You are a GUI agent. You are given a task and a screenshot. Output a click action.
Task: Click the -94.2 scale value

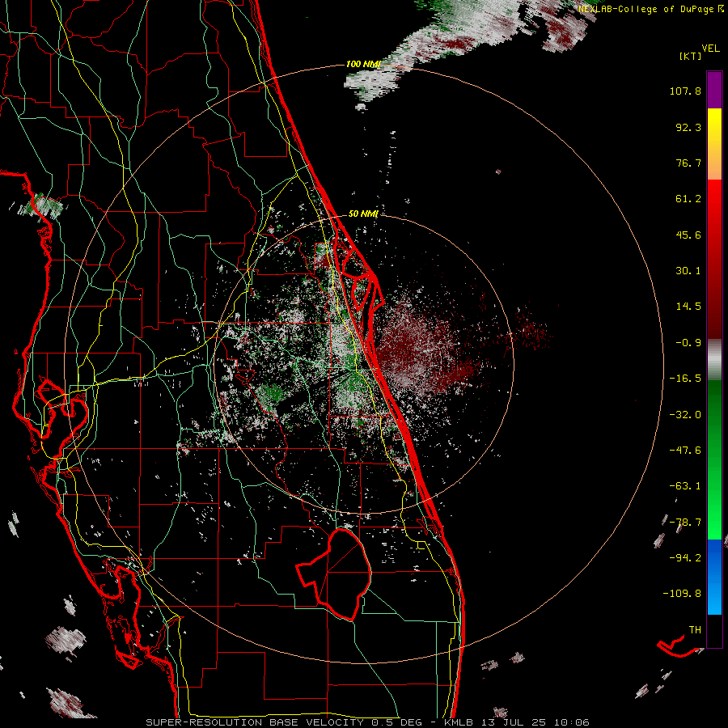(685, 558)
